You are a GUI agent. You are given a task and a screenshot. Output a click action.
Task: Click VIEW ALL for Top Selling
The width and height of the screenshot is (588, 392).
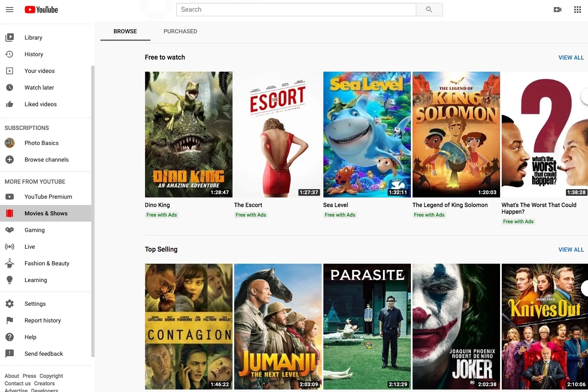(571, 250)
